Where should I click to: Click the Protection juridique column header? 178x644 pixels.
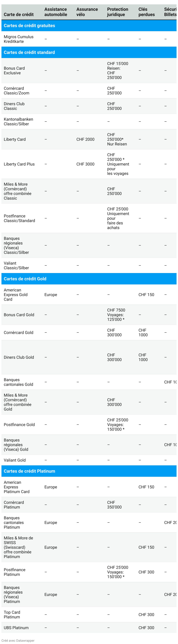117,12
